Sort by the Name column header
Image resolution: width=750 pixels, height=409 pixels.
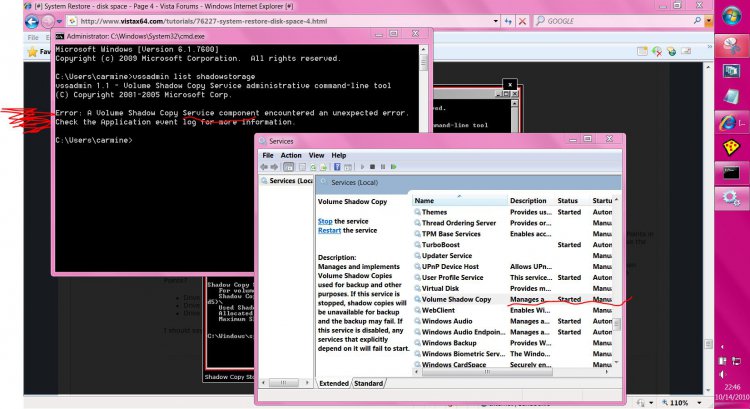click(x=460, y=200)
